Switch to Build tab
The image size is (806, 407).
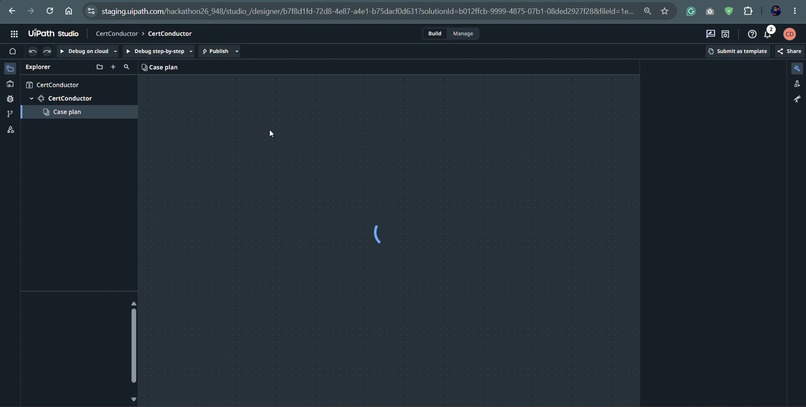[x=435, y=33]
